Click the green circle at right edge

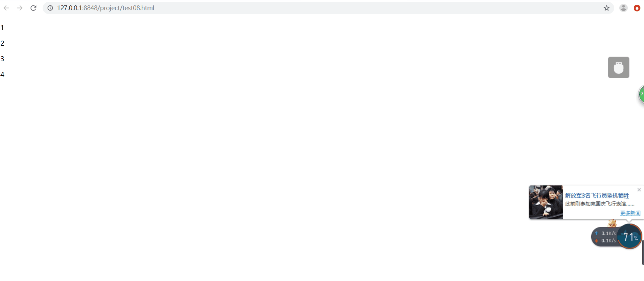click(x=641, y=94)
